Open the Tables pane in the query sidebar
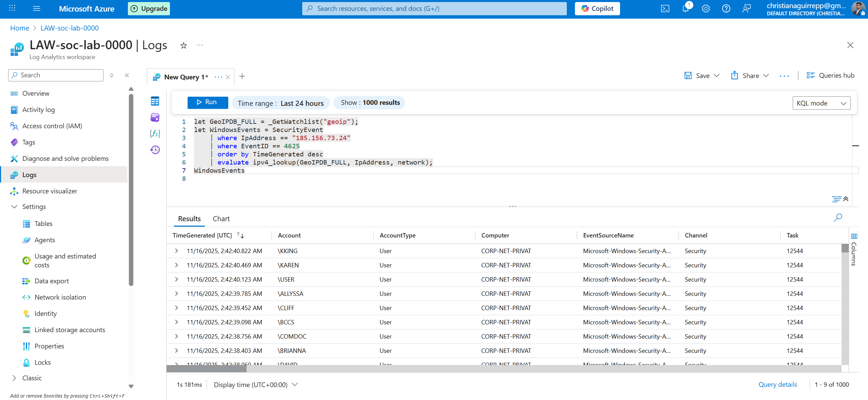The image size is (868, 400). click(x=155, y=101)
